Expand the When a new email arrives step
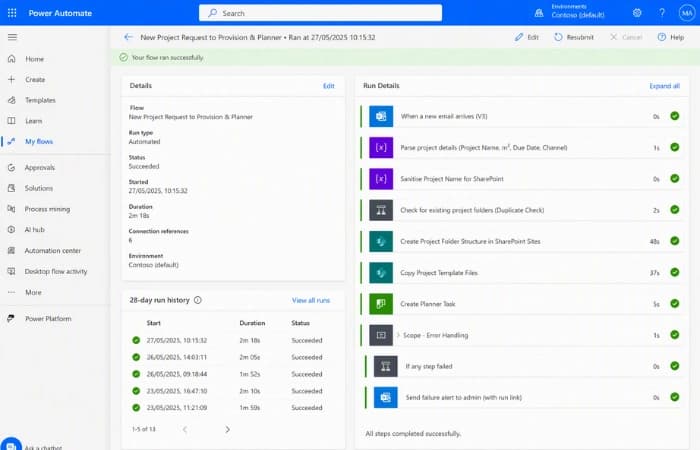 521,117
